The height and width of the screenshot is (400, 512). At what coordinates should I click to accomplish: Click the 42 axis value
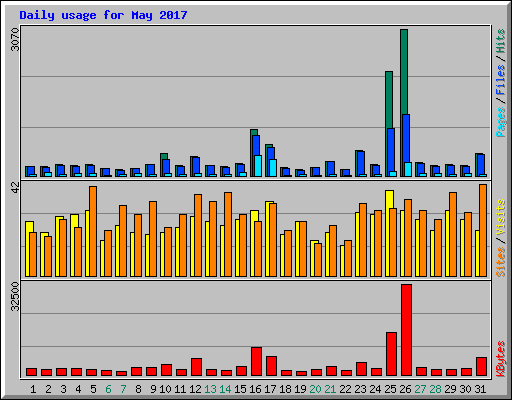15,187
